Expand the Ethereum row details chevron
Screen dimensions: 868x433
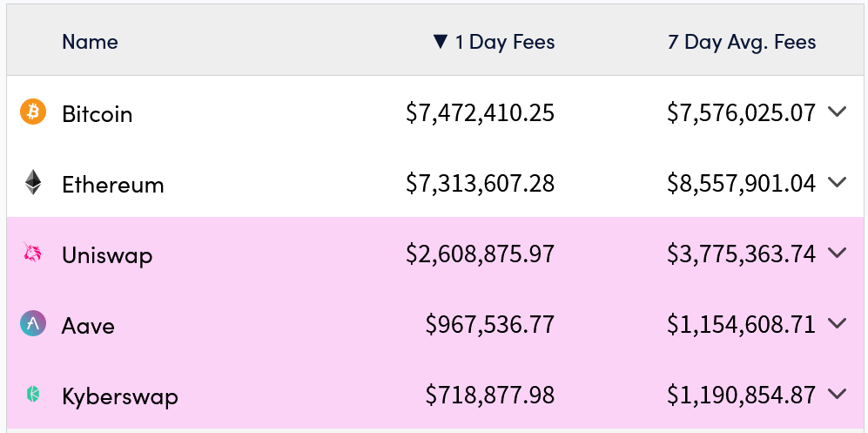837,182
